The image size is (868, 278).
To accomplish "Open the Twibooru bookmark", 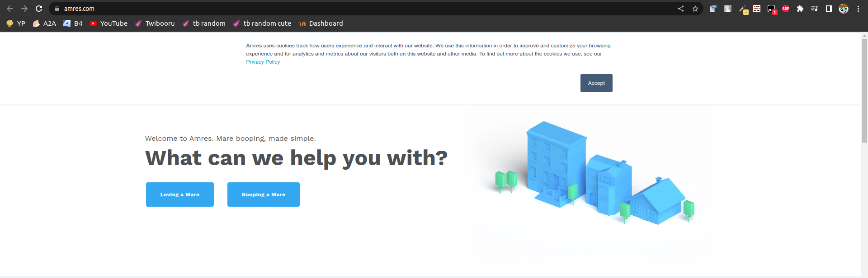I will pos(155,23).
